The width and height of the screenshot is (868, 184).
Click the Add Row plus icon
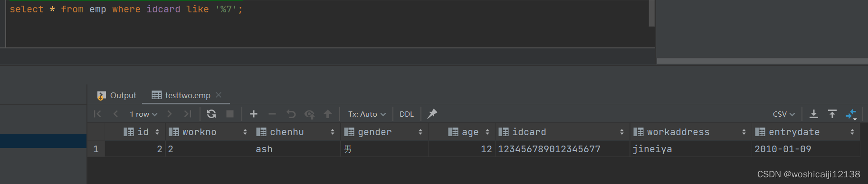click(x=254, y=114)
